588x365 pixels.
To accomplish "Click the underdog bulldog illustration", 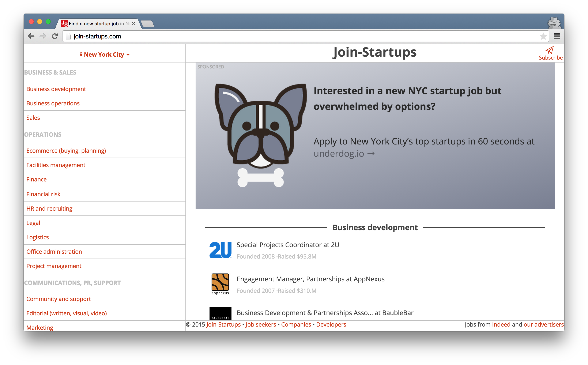I will (x=260, y=135).
